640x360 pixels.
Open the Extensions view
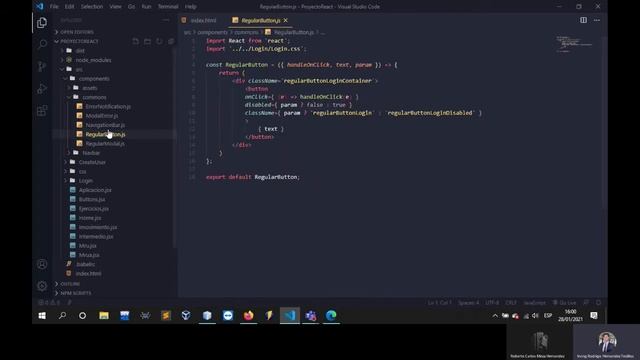click(42, 111)
